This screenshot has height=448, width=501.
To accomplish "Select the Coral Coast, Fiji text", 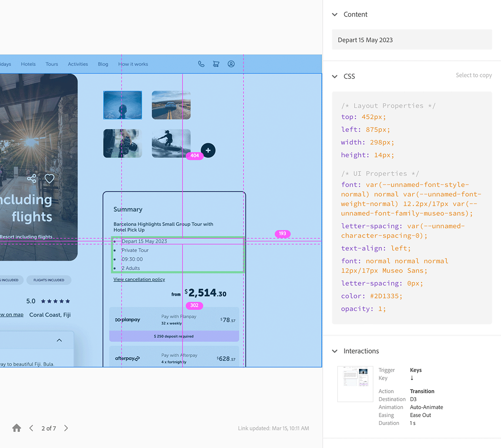I will click(50, 315).
